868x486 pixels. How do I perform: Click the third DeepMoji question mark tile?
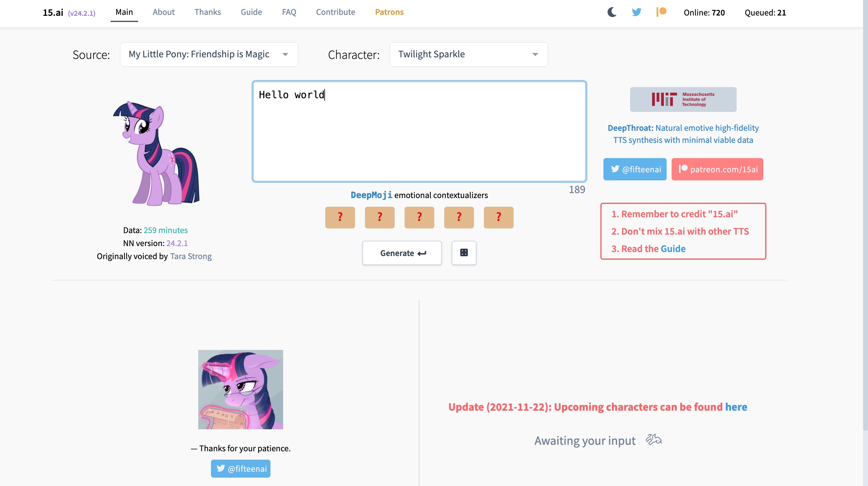coord(419,217)
